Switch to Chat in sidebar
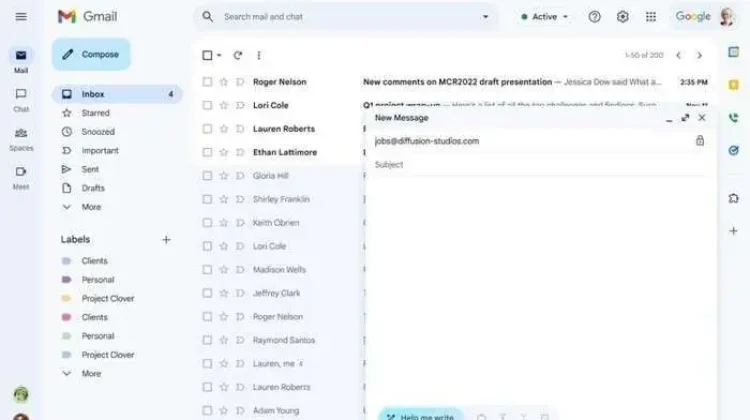 click(x=21, y=99)
